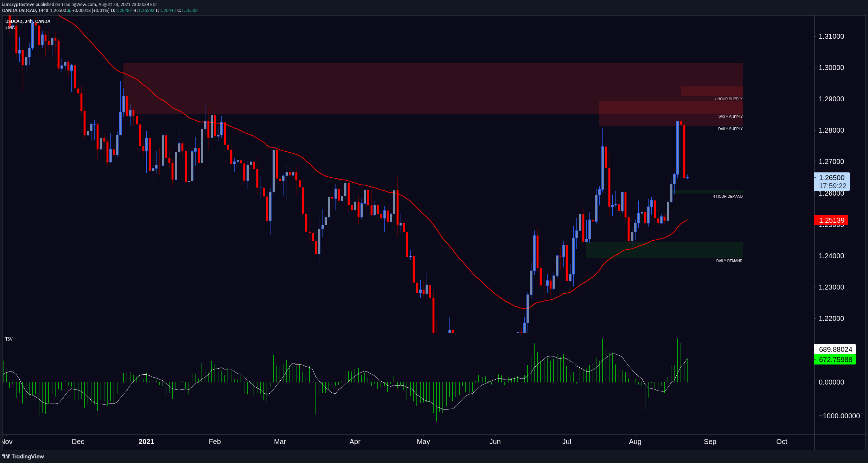The image size is (868, 463).
Task: Click the 'Sep' label on time axis
Action: pyautogui.click(x=710, y=442)
